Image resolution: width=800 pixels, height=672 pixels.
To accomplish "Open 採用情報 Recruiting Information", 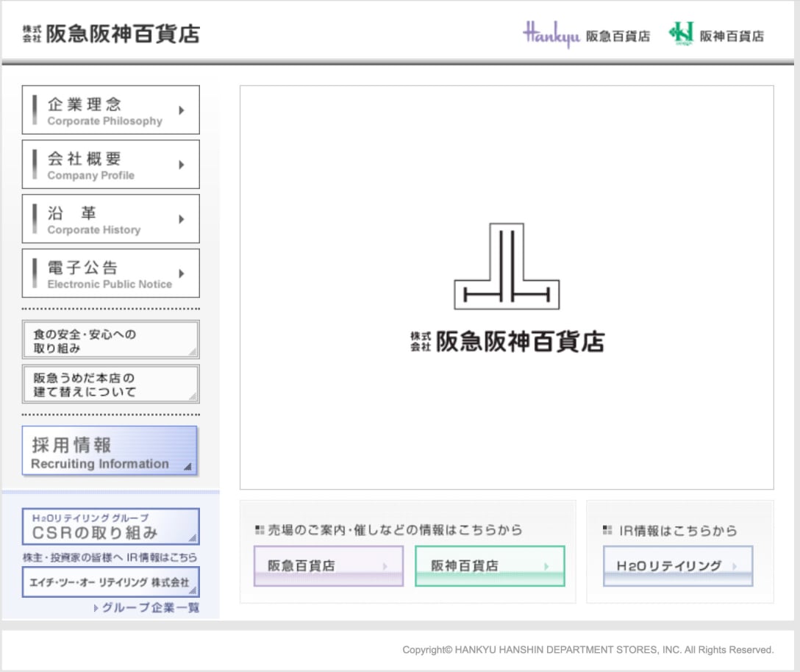I will pyautogui.click(x=110, y=451).
